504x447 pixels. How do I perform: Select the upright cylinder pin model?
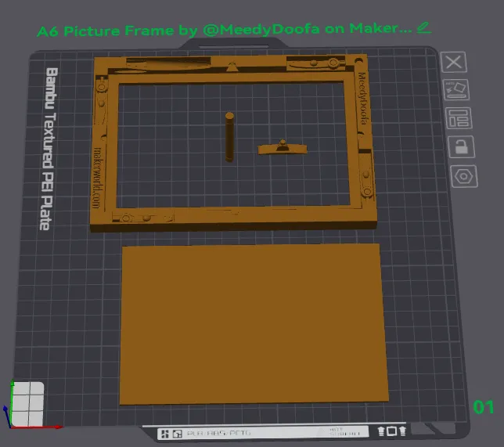pos(229,137)
